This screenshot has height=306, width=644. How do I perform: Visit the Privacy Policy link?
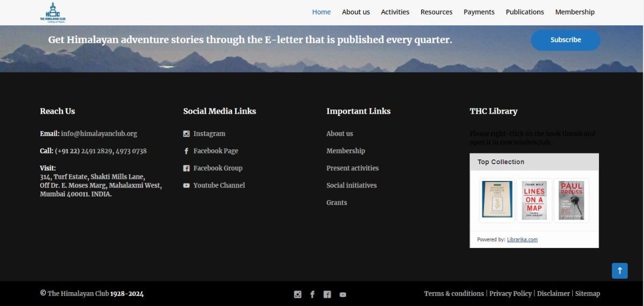(x=510, y=294)
